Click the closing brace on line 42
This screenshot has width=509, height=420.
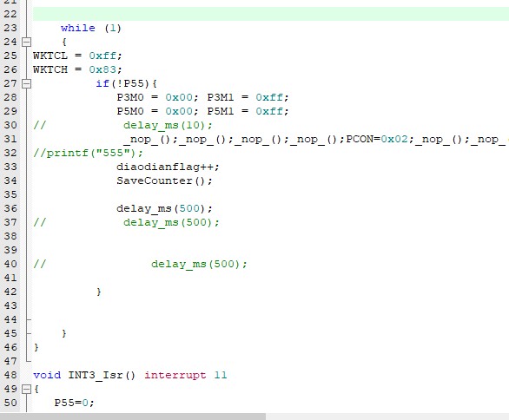coord(99,292)
